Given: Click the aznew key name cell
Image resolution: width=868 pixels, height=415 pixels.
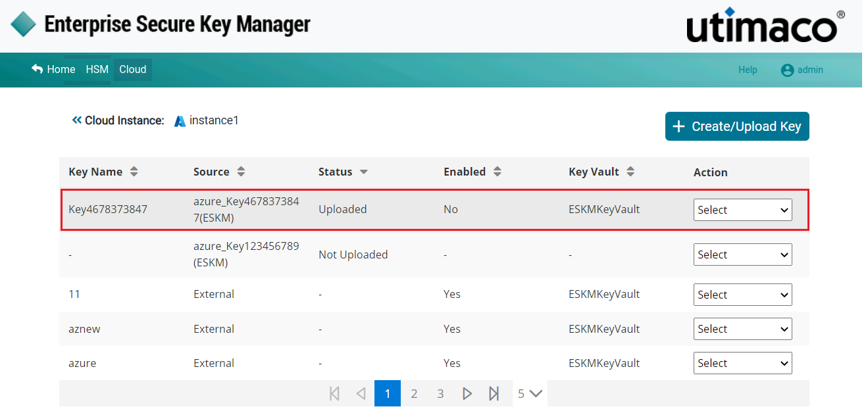Looking at the screenshot, I should coord(84,329).
